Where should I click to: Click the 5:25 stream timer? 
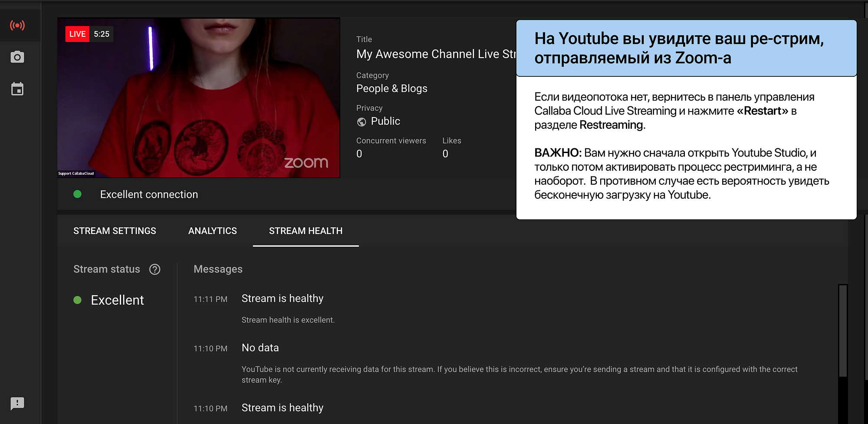tap(102, 34)
